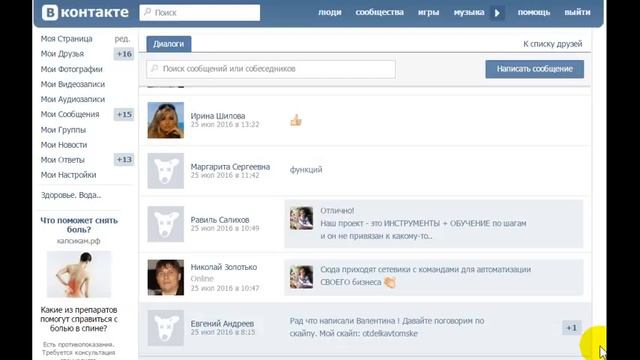Click the back pain ad image
640x360 pixels.
pyautogui.click(x=79, y=274)
